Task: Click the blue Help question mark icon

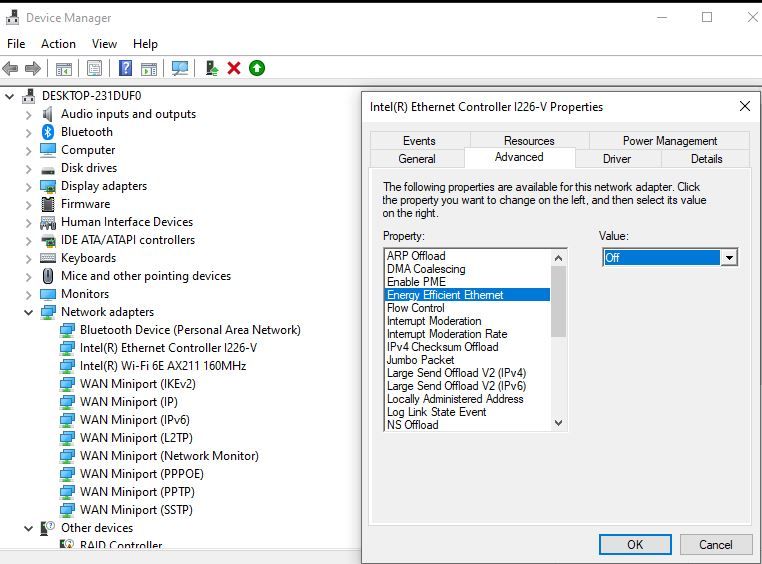Action: (125, 68)
